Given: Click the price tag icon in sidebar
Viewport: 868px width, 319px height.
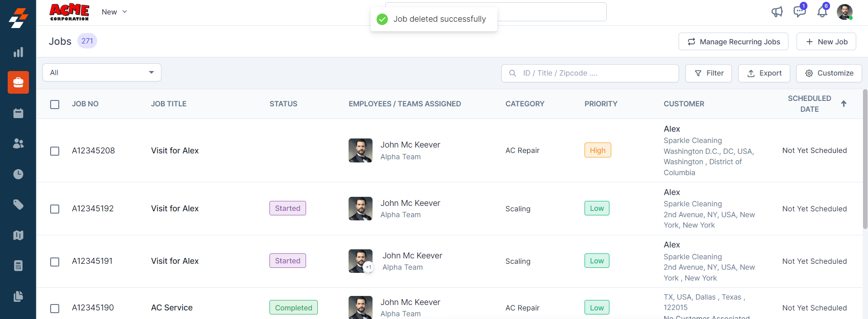Looking at the screenshot, I should pyautogui.click(x=18, y=205).
